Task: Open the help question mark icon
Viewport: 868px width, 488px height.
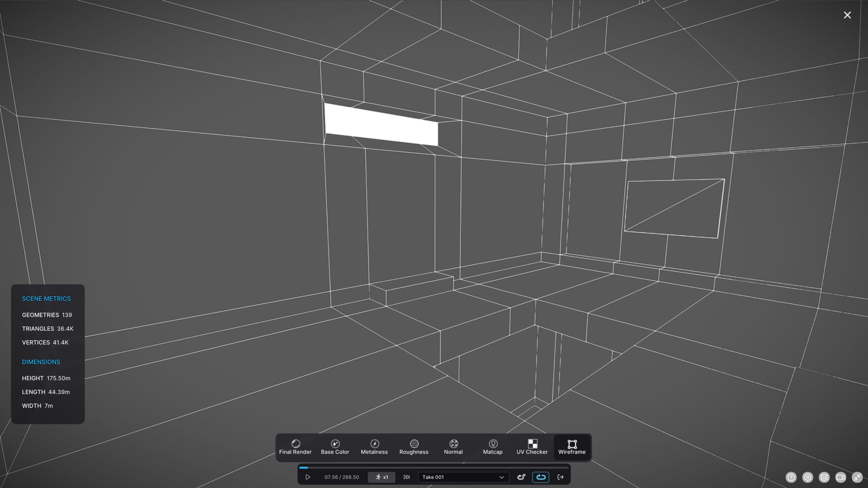Action: tap(791, 477)
